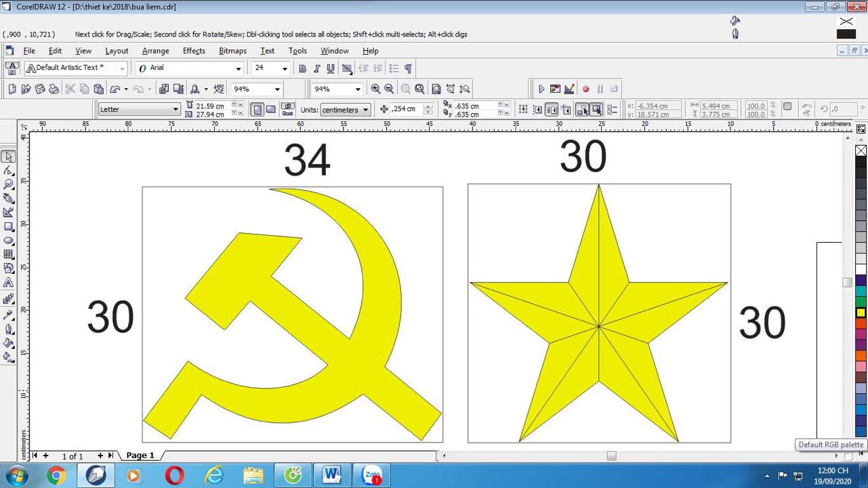The image size is (868, 488).
Task: Open the Effects menu
Action: coord(194,51)
